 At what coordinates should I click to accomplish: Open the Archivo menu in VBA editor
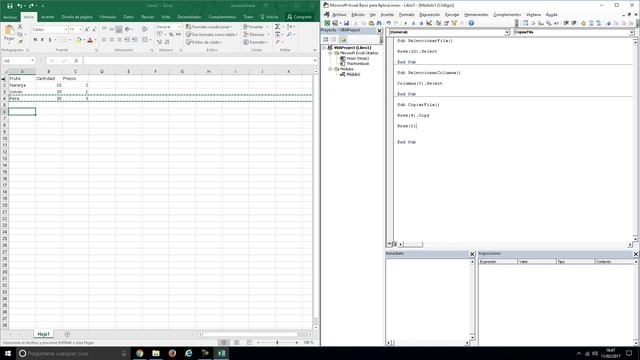(339, 15)
